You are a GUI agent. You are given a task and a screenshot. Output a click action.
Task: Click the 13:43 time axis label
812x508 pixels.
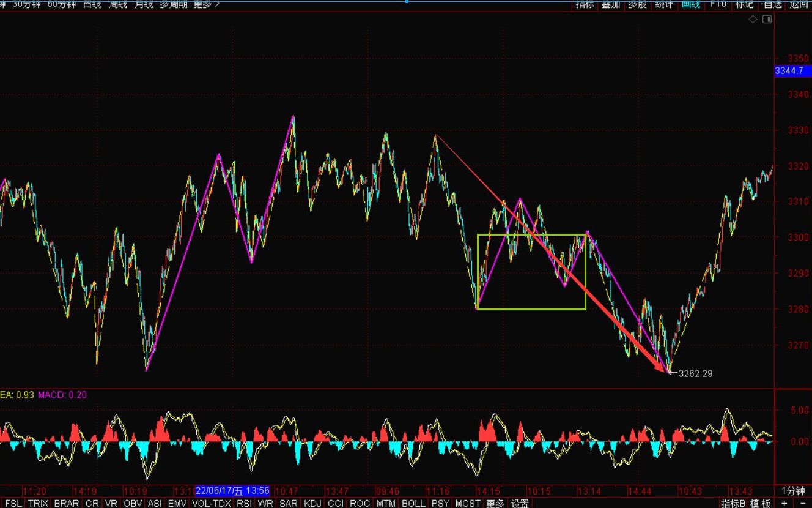pos(741,491)
